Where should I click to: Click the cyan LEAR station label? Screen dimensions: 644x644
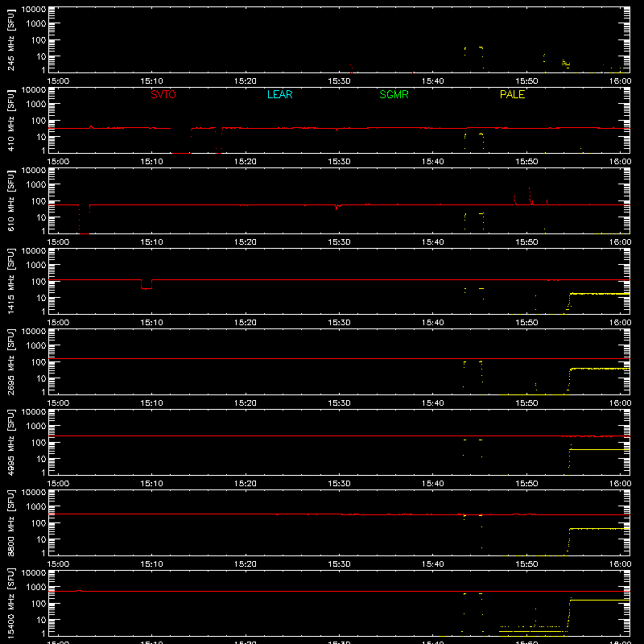[x=279, y=94]
